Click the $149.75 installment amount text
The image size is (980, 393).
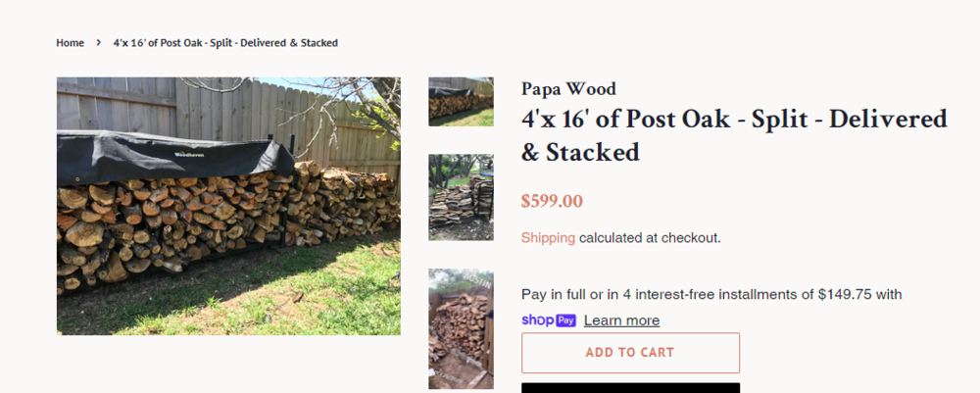pyautogui.click(x=845, y=294)
